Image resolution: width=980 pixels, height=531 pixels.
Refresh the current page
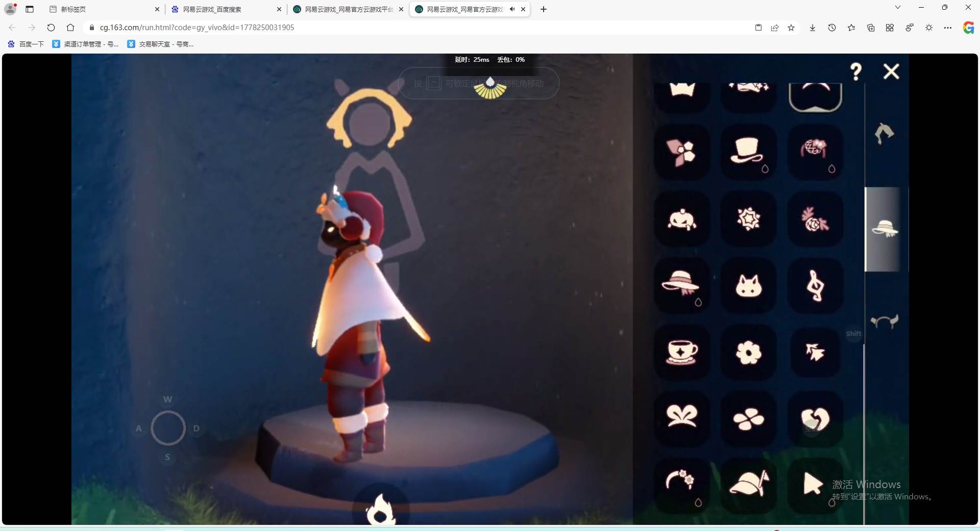pos(51,28)
